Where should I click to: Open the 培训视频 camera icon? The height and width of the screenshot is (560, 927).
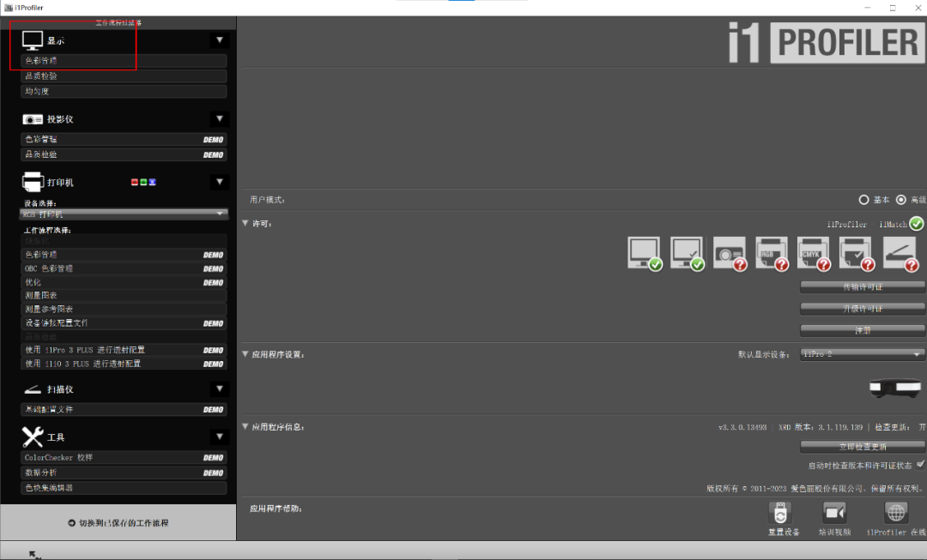tap(835, 513)
